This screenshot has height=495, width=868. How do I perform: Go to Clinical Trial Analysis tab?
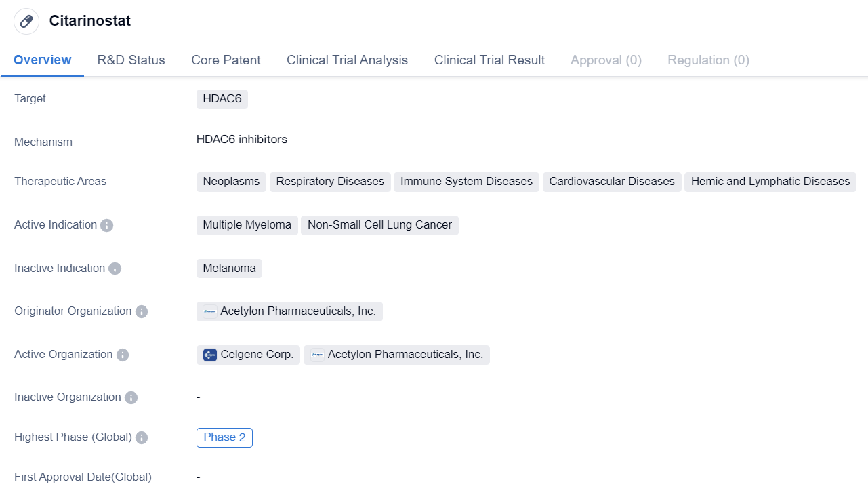point(347,60)
